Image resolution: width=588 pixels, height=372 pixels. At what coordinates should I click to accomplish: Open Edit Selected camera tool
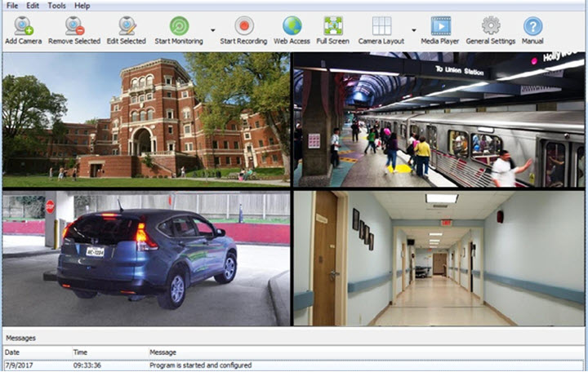pos(126,26)
